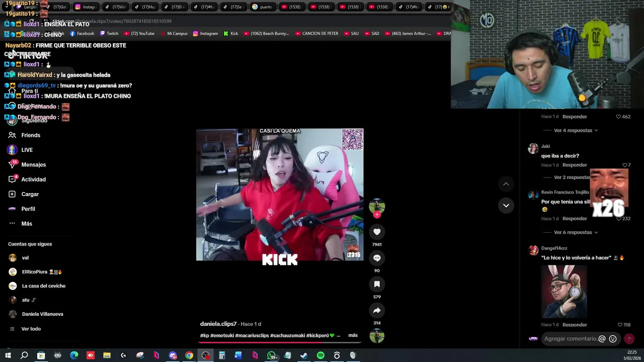Viewport: 644px width, 362px height.
Task: Open the image in Dangel14crz's comment
Action: (x=564, y=291)
